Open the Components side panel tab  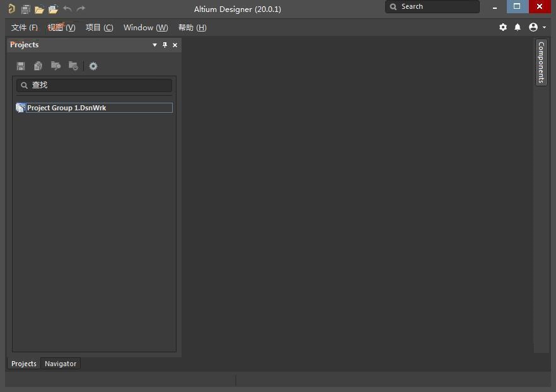point(541,62)
